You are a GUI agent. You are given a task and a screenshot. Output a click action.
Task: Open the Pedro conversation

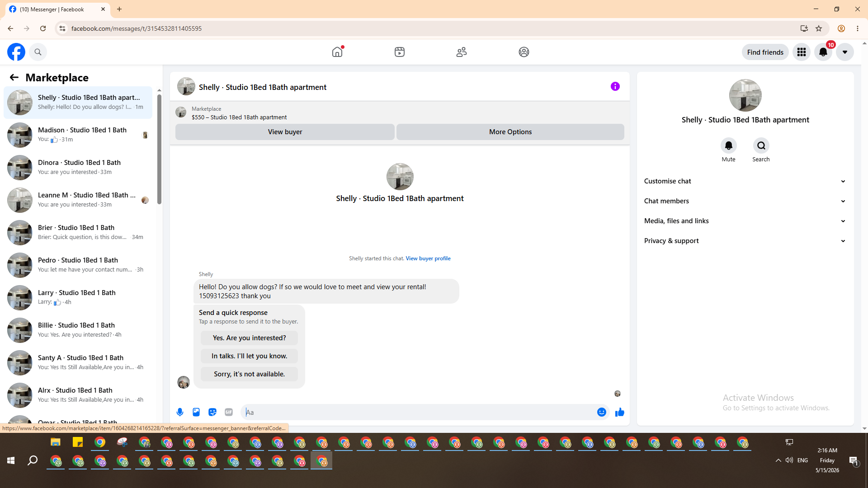pyautogui.click(x=78, y=265)
